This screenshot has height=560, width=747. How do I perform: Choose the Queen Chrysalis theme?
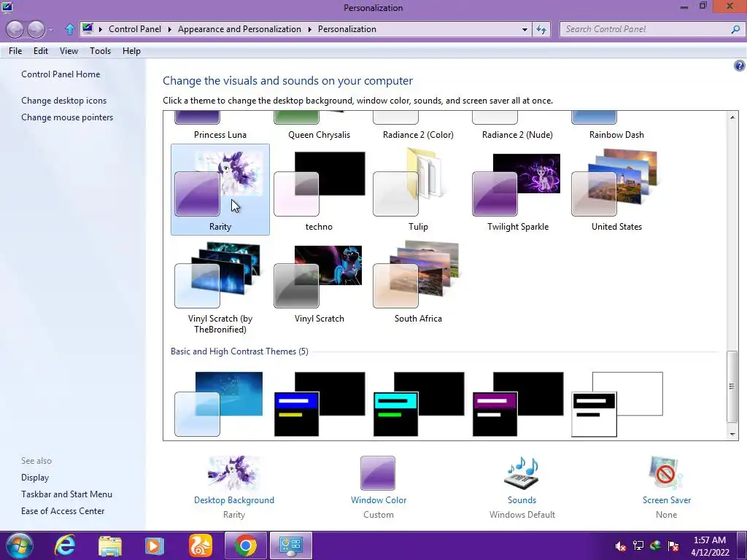click(x=320, y=126)
